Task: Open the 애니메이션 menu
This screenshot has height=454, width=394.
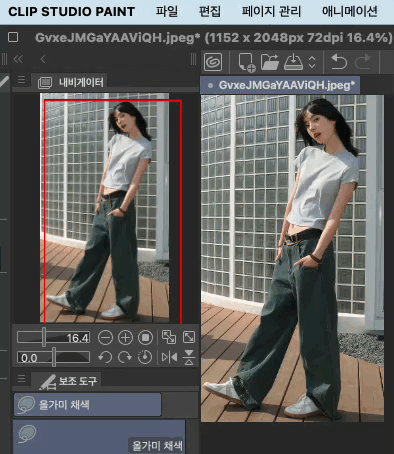Action: pos(350,12)
